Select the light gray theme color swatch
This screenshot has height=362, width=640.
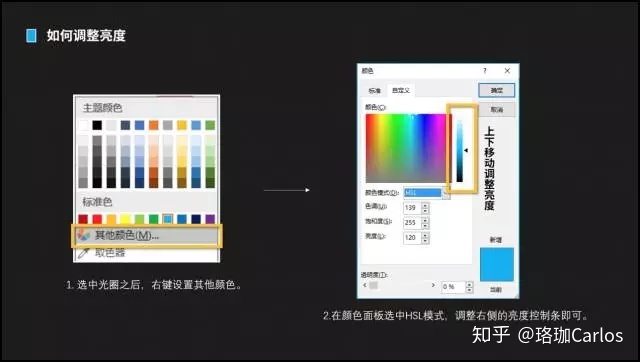point(111,125)
